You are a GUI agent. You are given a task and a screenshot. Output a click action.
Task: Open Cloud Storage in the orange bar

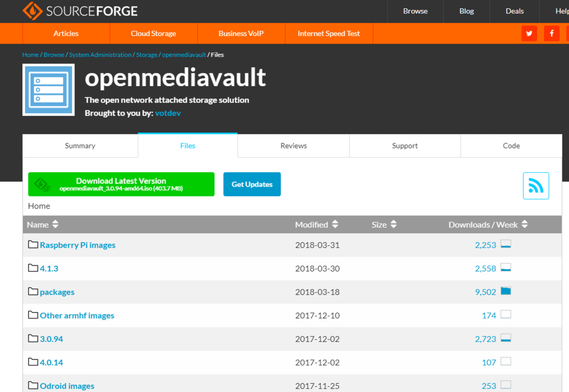(153, 33)
